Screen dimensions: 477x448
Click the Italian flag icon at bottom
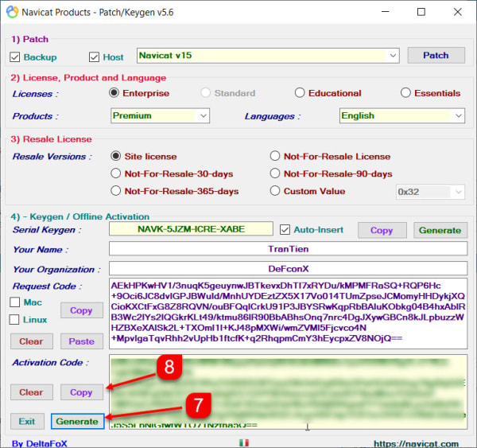pyautogui.click(x=244, y=442)
